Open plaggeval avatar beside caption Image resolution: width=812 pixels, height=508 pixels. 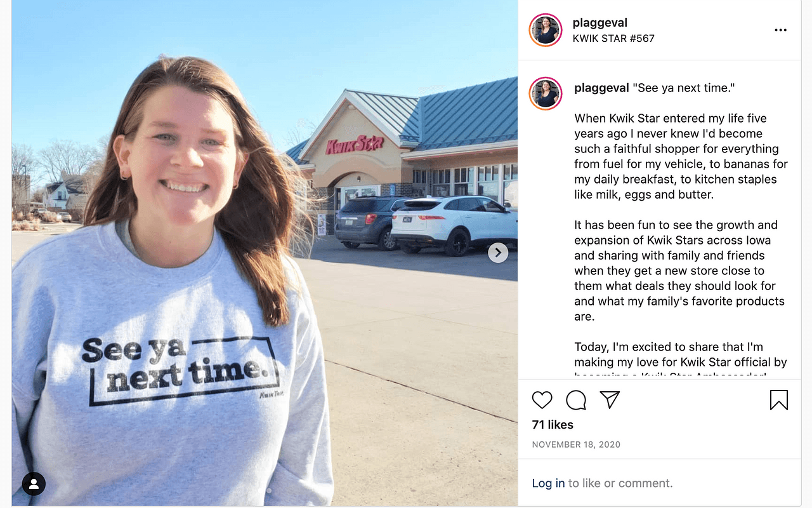(546, 93)
